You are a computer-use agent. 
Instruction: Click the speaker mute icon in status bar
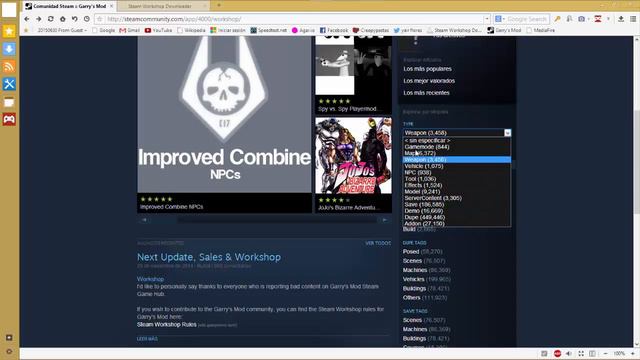pos(569,353)
